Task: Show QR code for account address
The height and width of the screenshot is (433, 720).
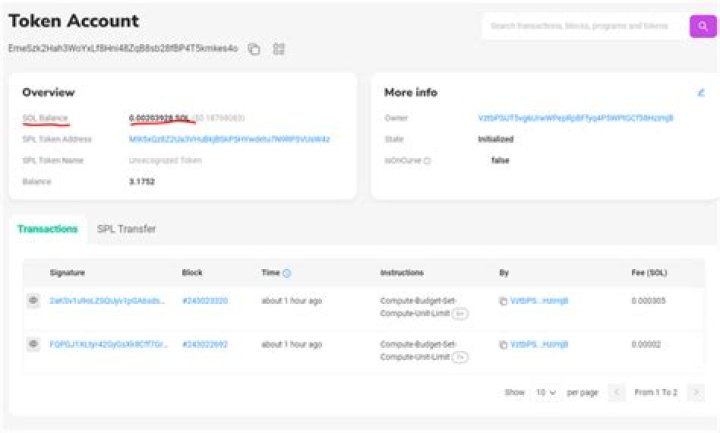Action: click(279, 49)
